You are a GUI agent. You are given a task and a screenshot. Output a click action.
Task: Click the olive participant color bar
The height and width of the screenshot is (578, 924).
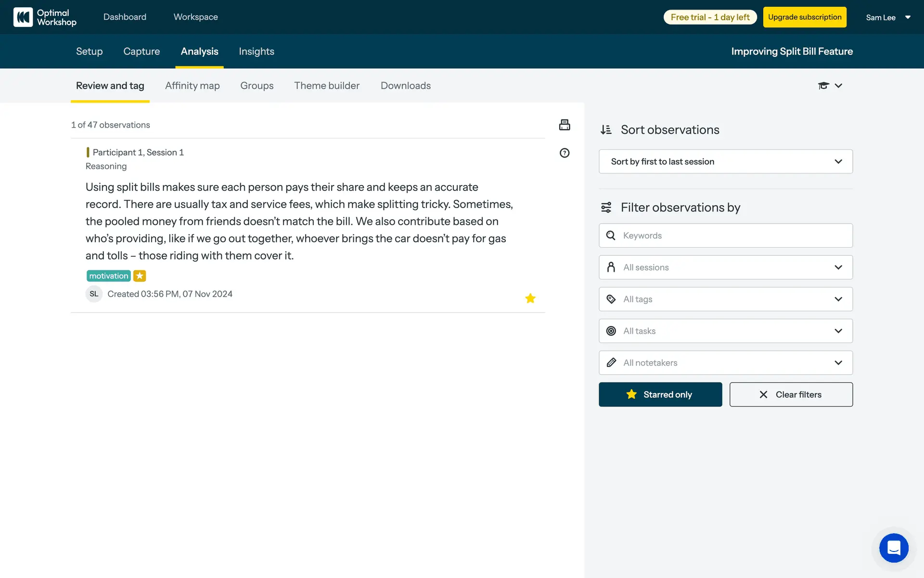pyautogui.click(x=88, y=152)
